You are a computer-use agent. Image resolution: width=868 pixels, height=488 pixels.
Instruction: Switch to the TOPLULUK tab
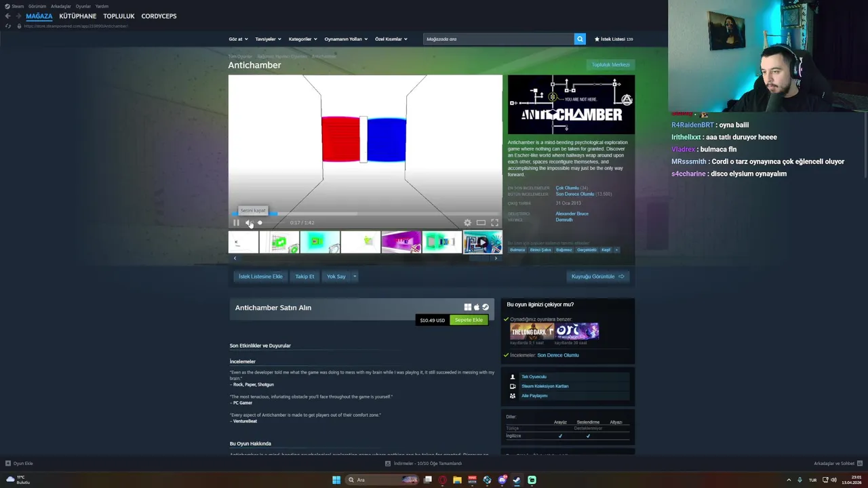(119, 16)
